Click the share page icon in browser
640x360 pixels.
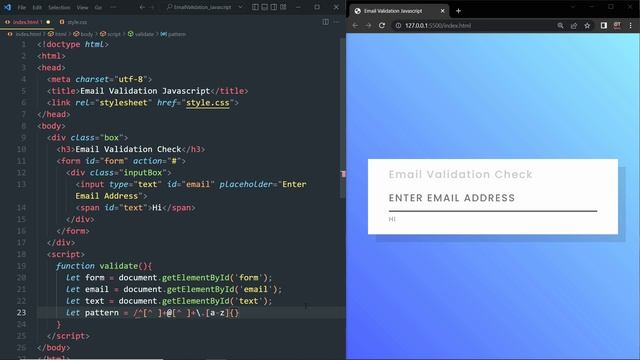574,25
